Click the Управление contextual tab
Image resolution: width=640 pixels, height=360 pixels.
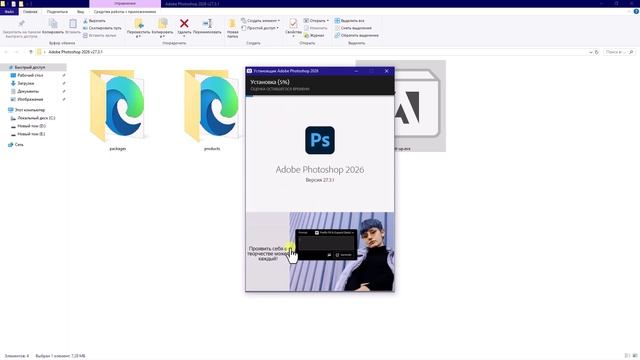click(125, 4)
